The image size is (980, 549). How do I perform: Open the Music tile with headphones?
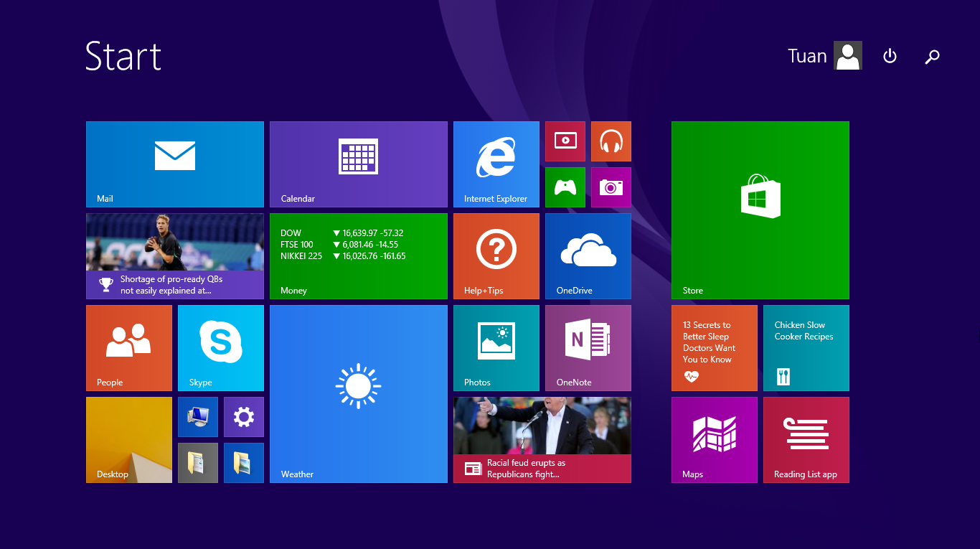pyautogui.click(x=611, y=141)
